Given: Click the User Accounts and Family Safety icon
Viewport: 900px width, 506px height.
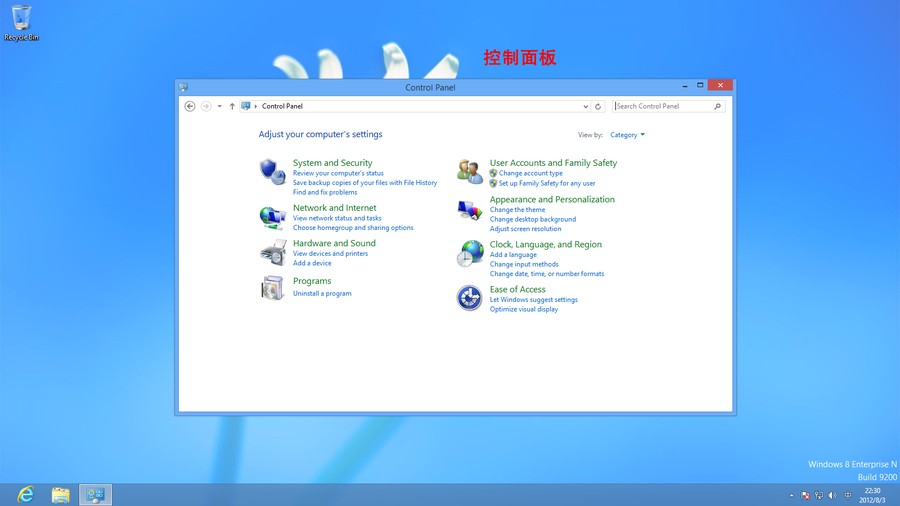Looking at the screenshot, I should coord(470,171).
